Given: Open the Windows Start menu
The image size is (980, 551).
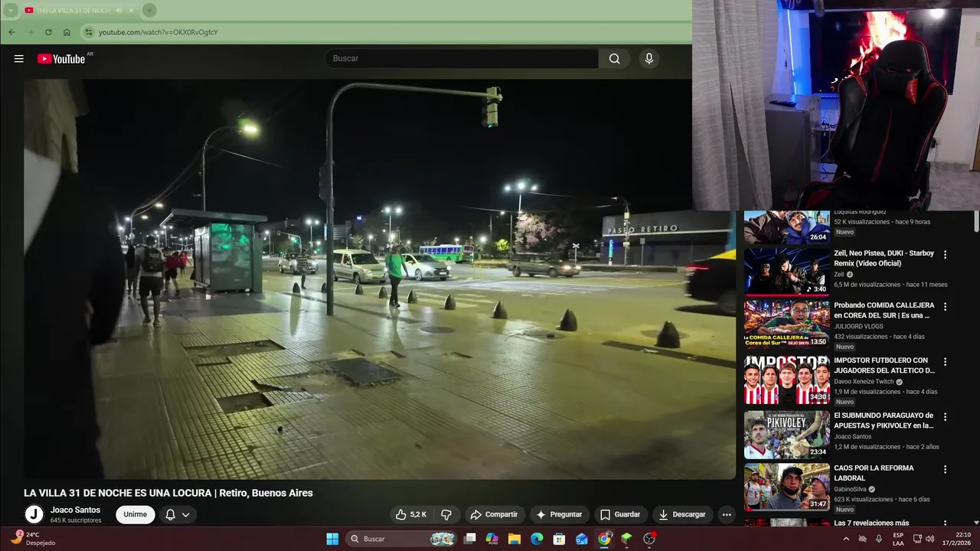Looking at the screenshot, I should pyautogui.click(x=332, y=539).
